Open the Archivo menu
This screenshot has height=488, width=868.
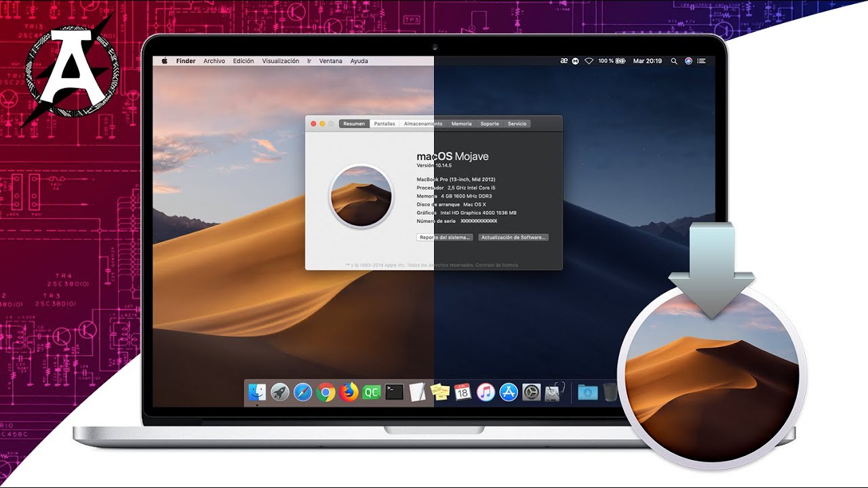pyautogui.click(x=214, y=61)
